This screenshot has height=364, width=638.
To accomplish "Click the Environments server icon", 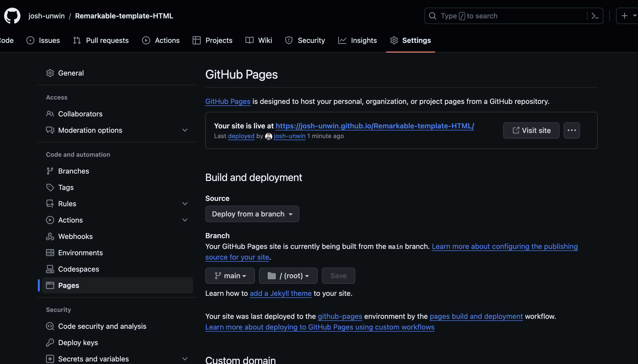I will [x=50, y=253].
